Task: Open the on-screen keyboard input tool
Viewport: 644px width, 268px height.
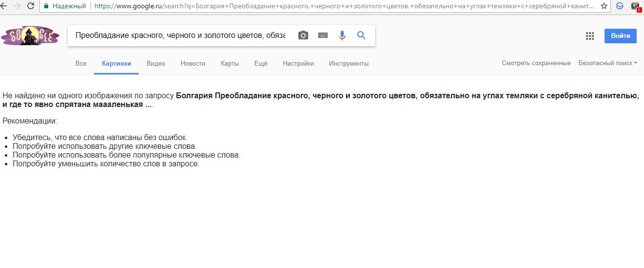Action: 323,36
